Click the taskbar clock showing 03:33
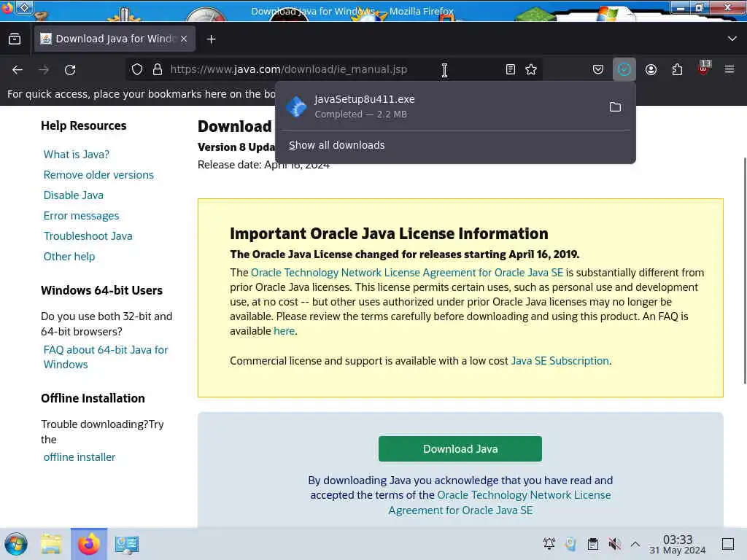The height and width of the screenshot is (560, 747). pos(678,544)
